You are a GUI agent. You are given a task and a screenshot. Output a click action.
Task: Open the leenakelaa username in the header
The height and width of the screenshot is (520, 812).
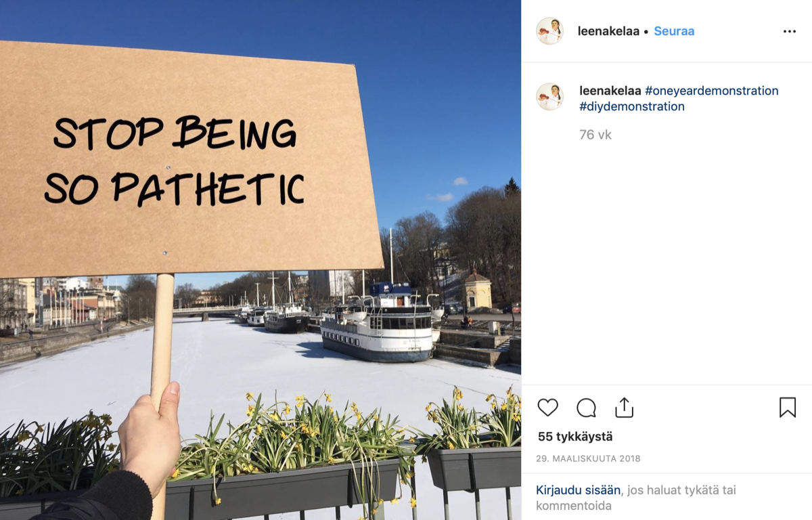[x=608, y=31]
